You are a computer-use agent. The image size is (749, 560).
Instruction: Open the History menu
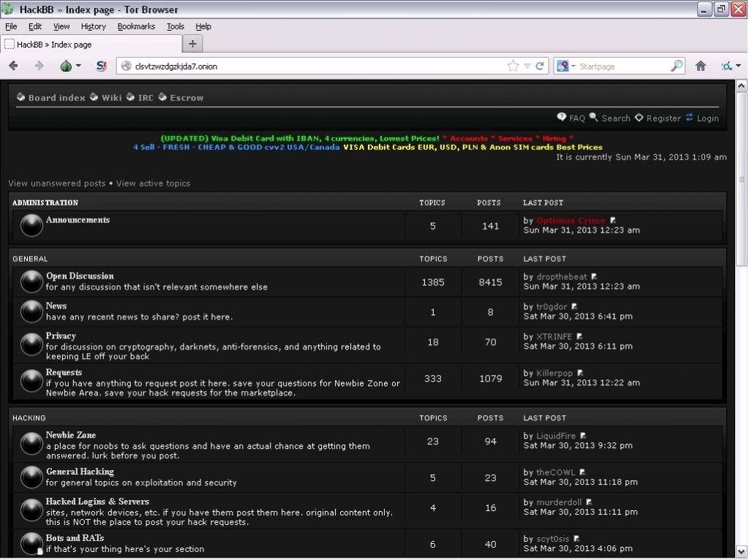93,26
